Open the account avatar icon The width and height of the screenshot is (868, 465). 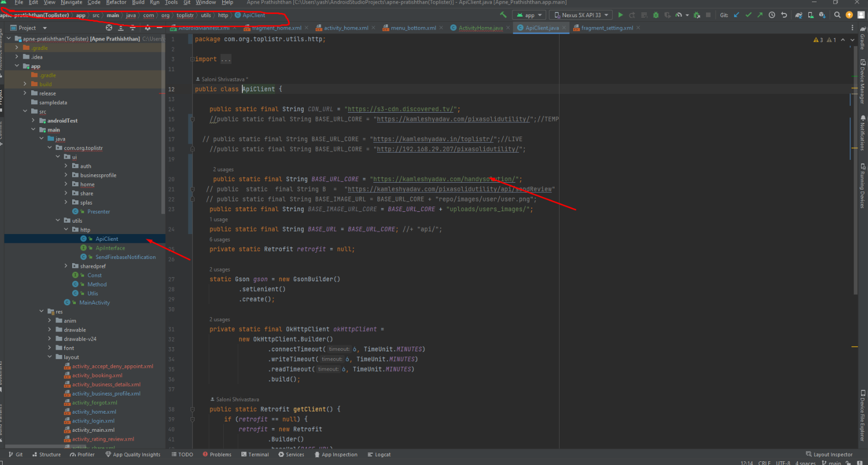pyautogui.click(x=861, y=15)
